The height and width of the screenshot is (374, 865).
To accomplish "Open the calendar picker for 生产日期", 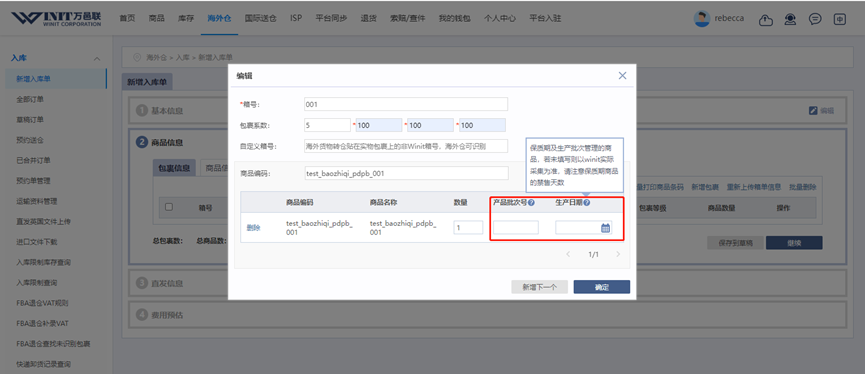I will pos(605,228).
